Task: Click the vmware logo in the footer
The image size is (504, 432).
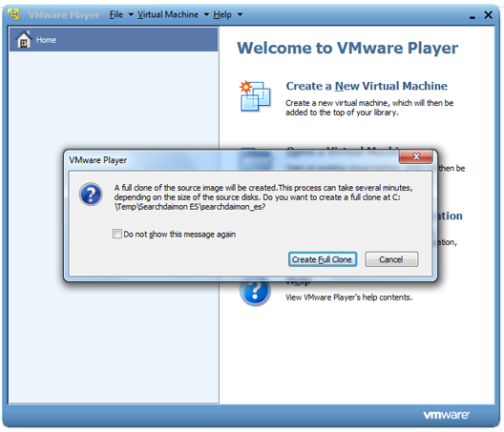Action: coord(446,415)
